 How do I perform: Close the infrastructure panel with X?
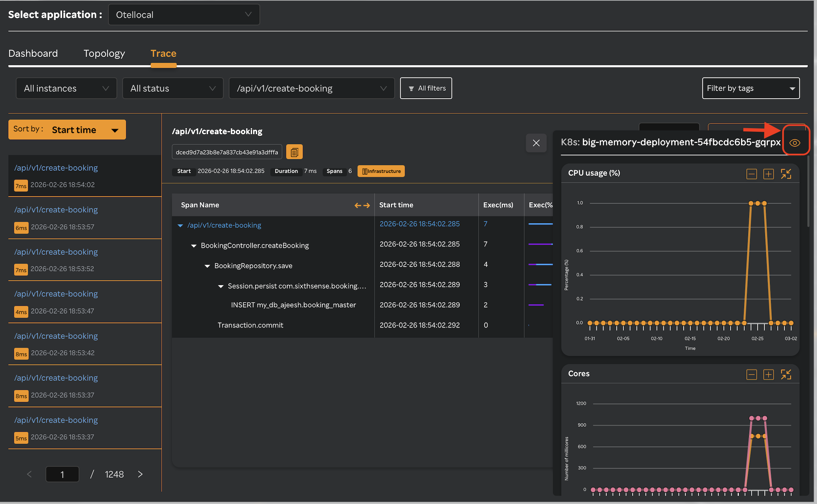(536, 143)
